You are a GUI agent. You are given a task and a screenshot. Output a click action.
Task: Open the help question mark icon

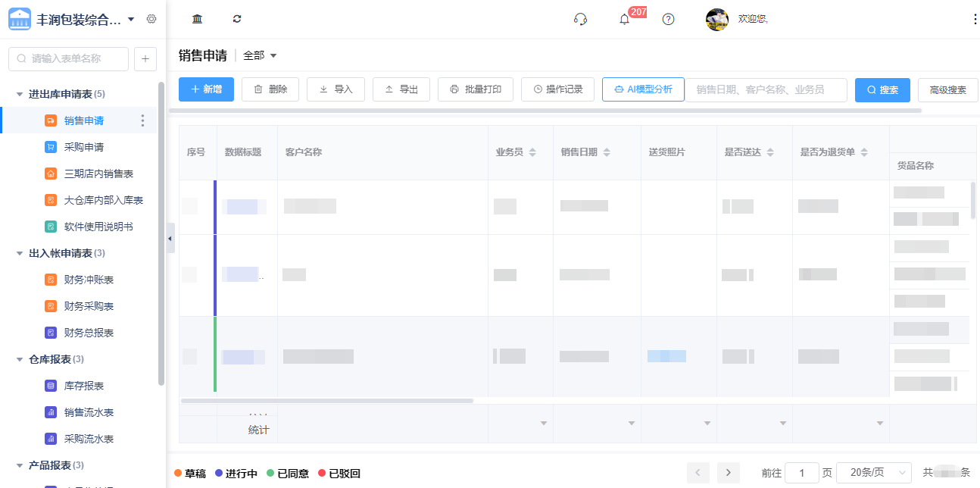tap(668, 19)
